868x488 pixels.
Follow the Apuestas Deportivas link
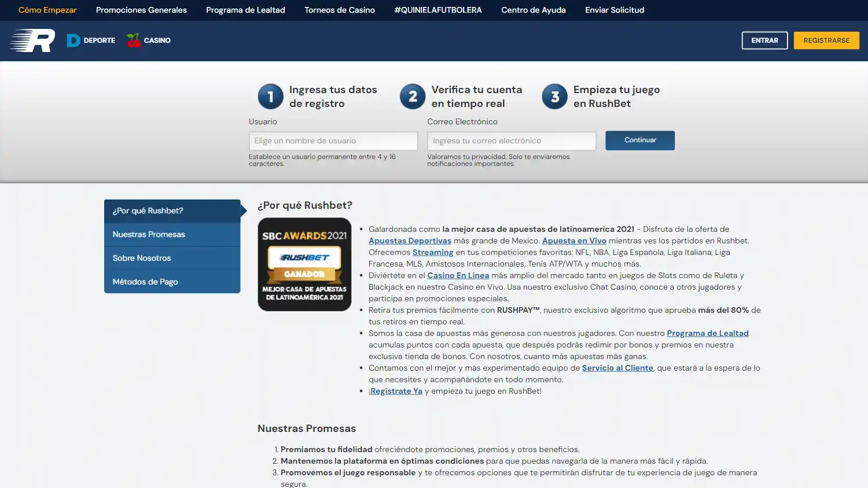(x=410, y=241)
